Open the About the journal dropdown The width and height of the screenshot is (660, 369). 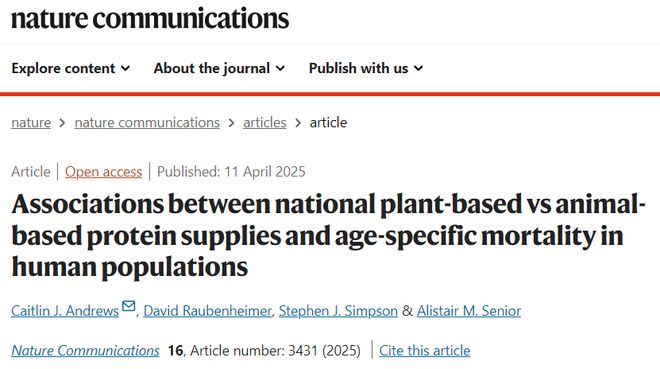219,68
